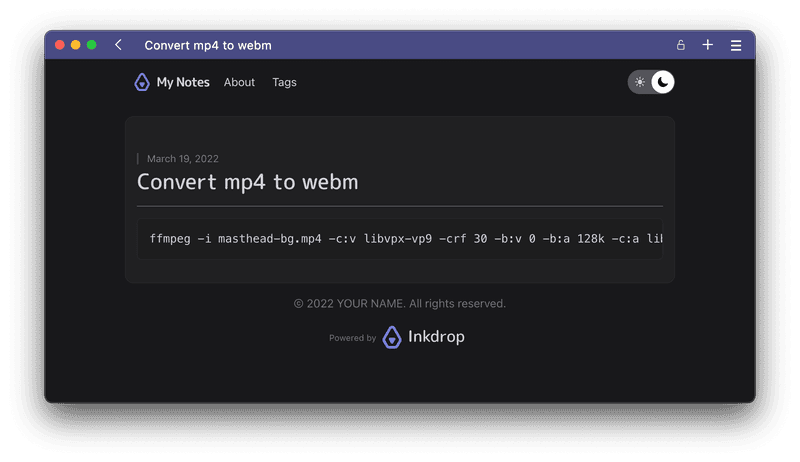Click inside the ffmpeg command code block

[400, 239]
